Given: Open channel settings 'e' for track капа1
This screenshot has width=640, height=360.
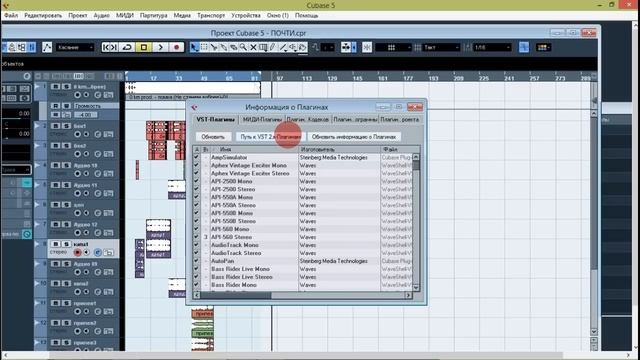Looking at the screenshot, I should [x=98, y=252].
